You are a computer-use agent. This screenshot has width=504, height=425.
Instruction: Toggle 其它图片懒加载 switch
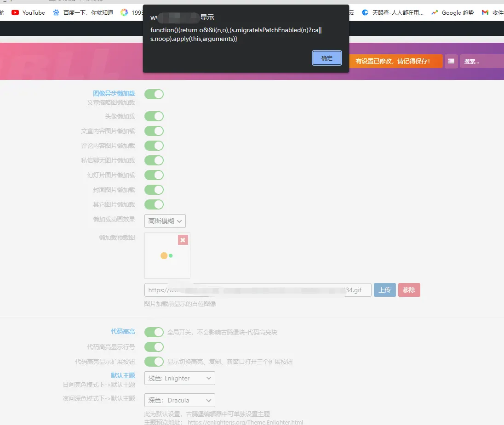point(154,204)
